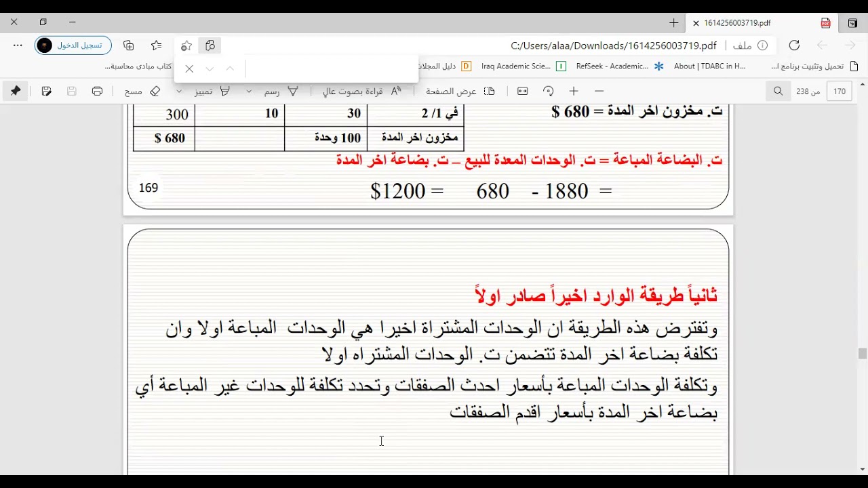Expand the رسم draw options arrow
The width and height of the screenshot is (868, 488).
coord(249,91)
